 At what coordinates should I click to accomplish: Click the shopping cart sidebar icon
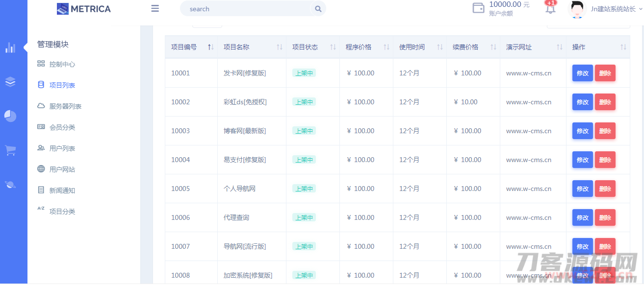tap(10, 150)
